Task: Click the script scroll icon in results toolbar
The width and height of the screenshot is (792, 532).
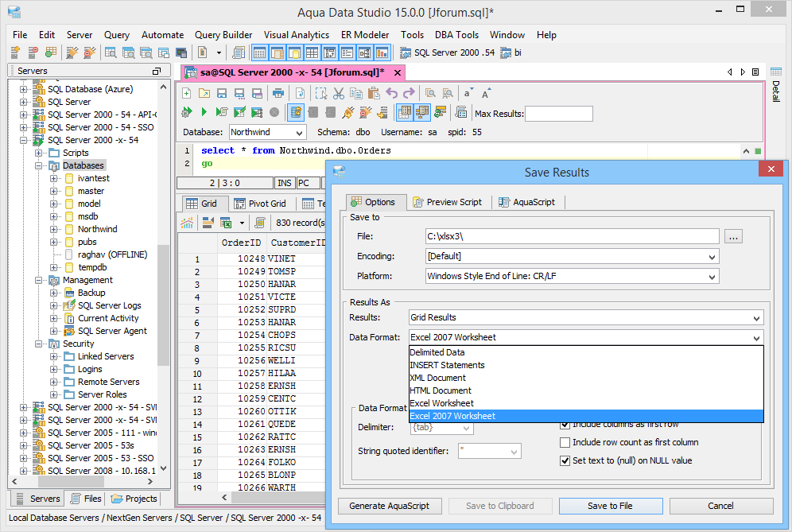Action: click(x=259, y=223)
